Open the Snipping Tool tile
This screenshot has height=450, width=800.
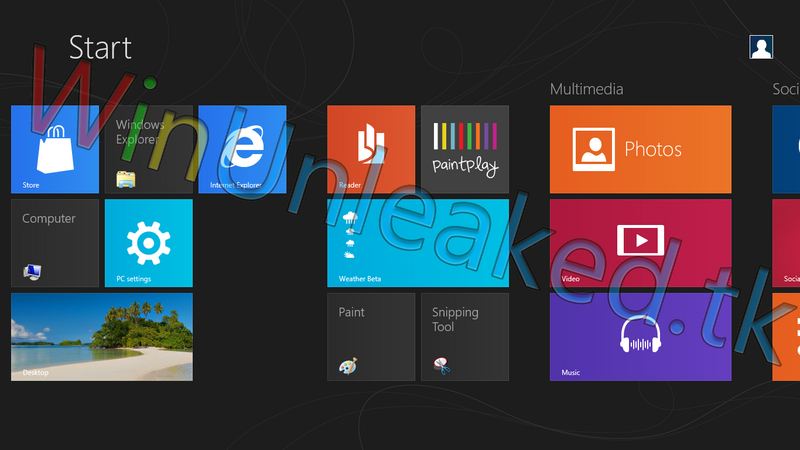[x=464, y=337]
